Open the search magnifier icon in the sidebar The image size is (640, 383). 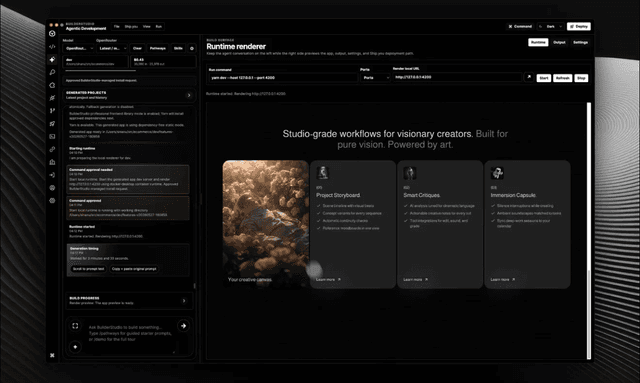[52, 72]
